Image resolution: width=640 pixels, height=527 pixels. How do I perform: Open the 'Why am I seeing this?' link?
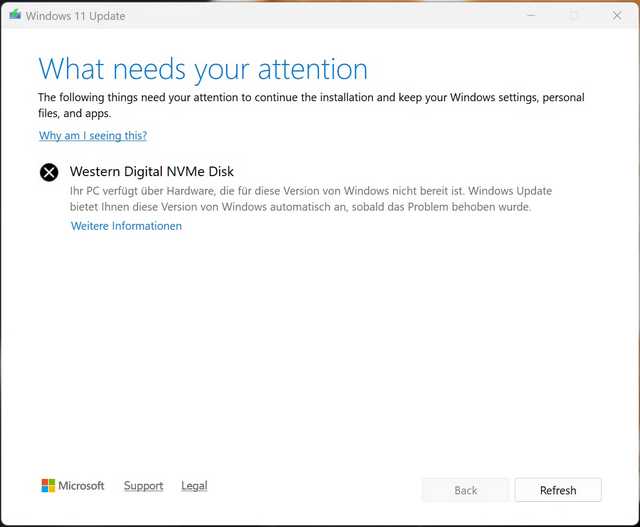(93, 135)
